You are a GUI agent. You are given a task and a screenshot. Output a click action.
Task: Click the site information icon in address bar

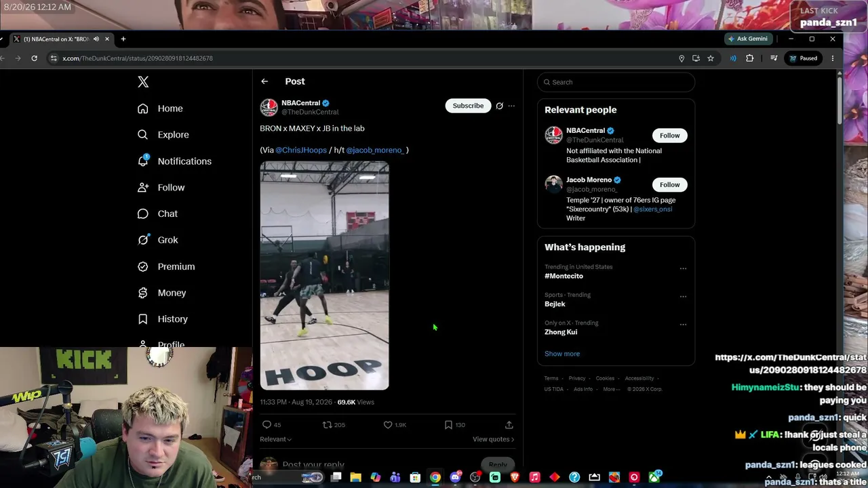click(54, 58)
